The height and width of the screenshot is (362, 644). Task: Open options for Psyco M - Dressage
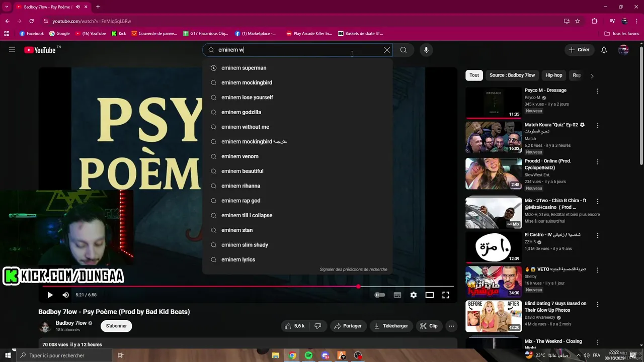[598, 92]
